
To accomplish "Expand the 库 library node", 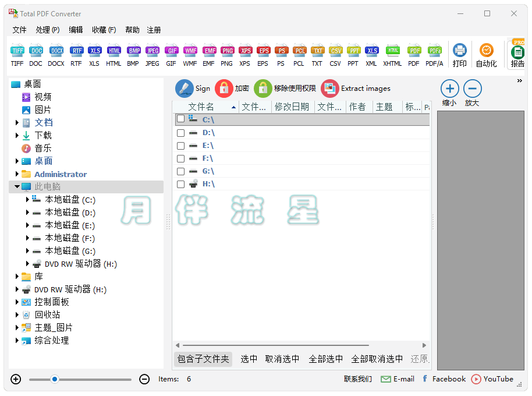I will point(17,277).
